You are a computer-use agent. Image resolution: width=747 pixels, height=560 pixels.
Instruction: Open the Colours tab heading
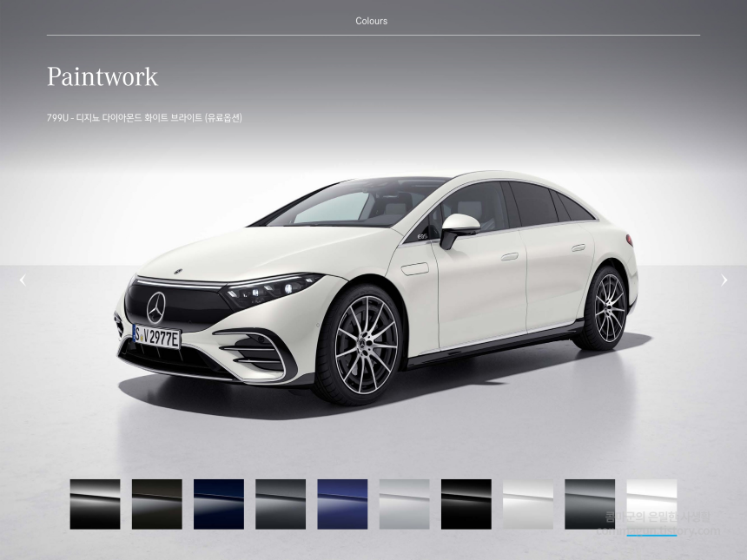click(x=372, y=21)
